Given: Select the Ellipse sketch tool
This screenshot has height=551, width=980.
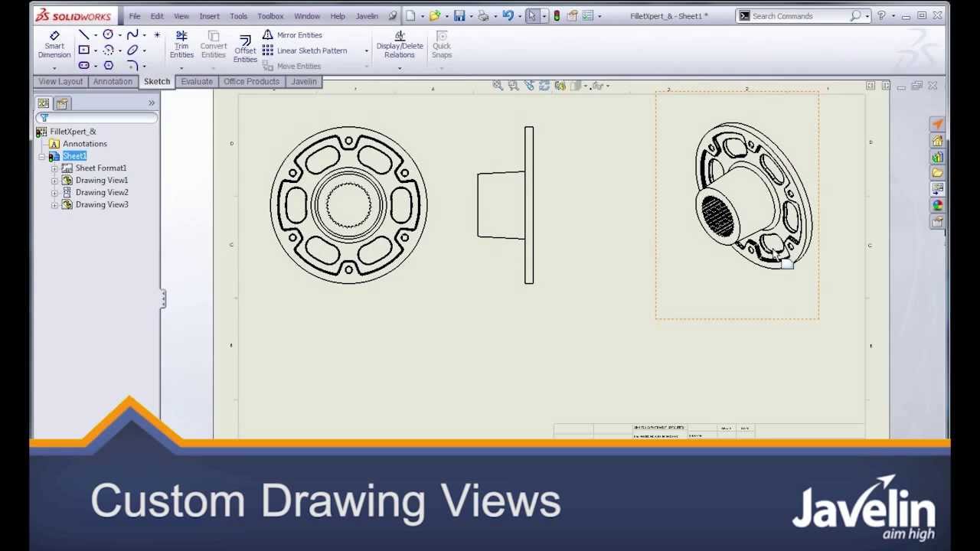Looking at the screenshot, I should coord(132,51).
